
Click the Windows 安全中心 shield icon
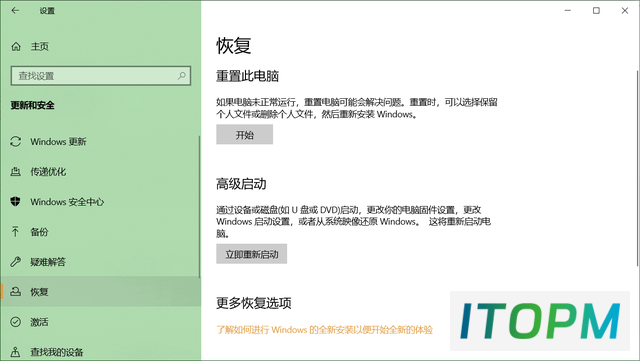(x=16, y=201)
